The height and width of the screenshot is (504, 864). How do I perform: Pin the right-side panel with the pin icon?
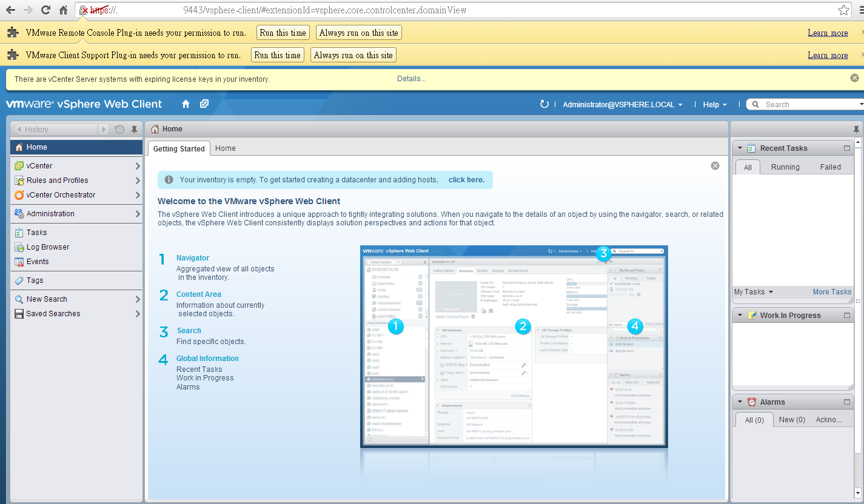click(x=856, y=129)
